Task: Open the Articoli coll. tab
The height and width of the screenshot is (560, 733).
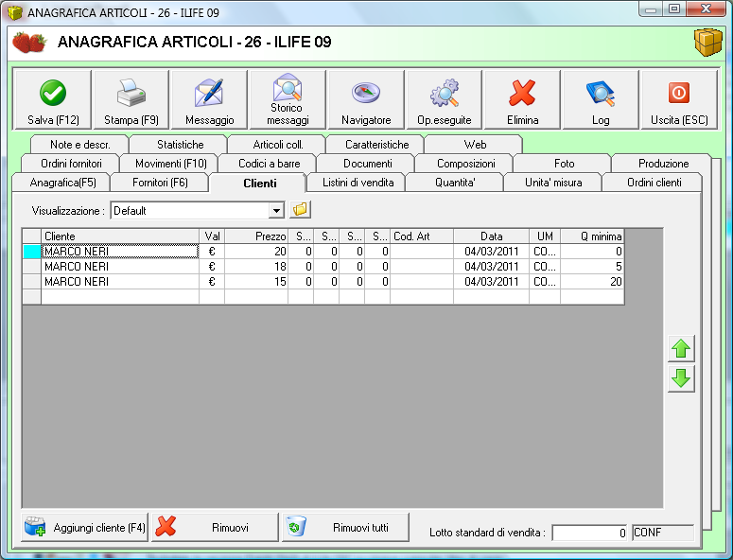Action: tap(278, 145)
